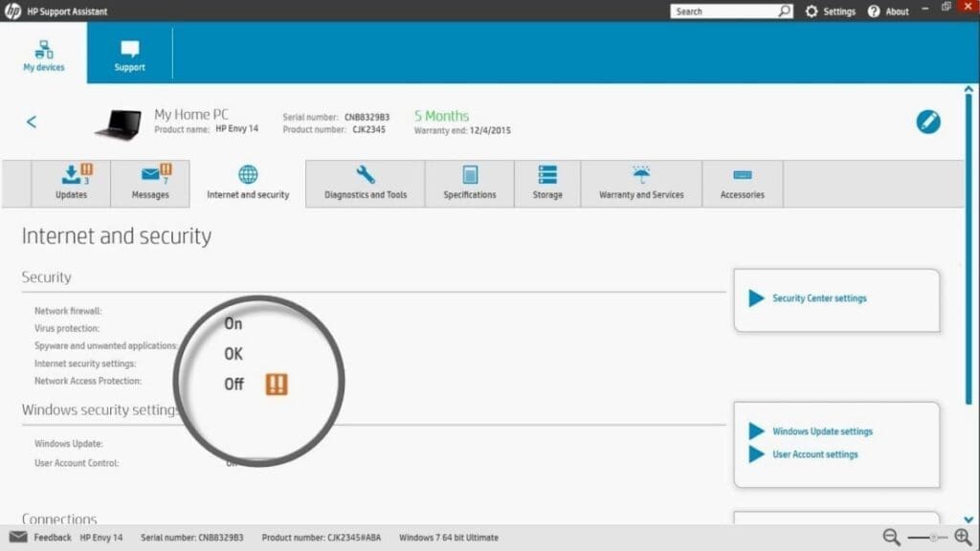Click the edit pencil icon
980x551 pixels.
[928, 121]
